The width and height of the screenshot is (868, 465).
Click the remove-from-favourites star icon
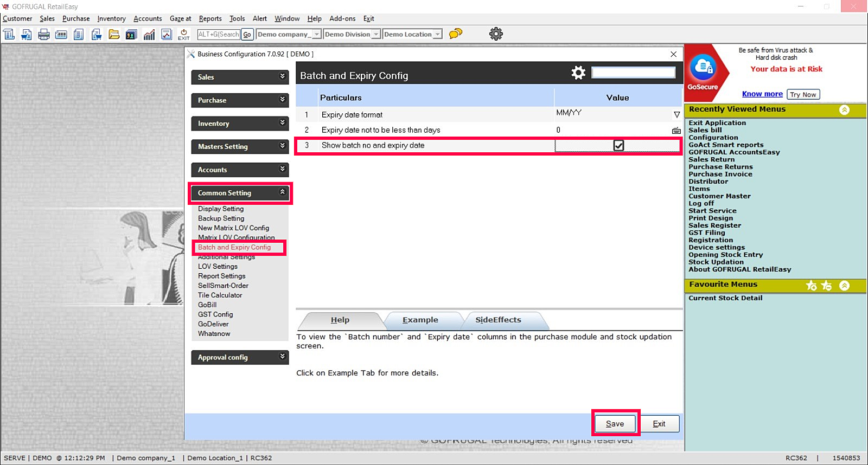[827, 285]
